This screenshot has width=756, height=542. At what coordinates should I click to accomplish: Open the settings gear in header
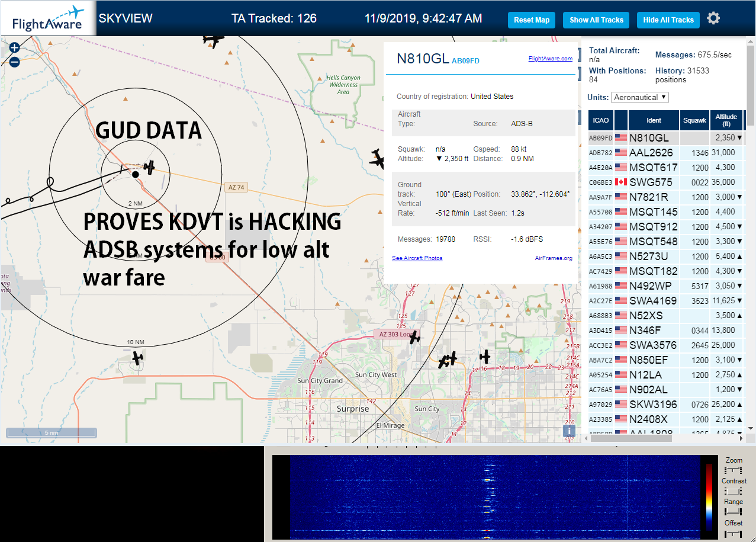pos(713,18)
